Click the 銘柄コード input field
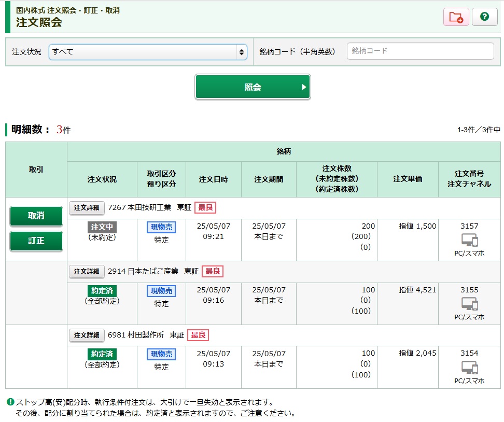The height and width of the screenshot is (422, 504). point(420,51)
